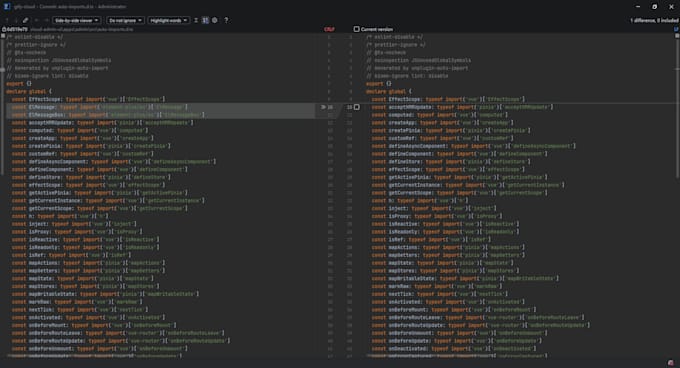Go to next difference arrow
Image resolution: width=680 pixels, height=368 pixels.
pos(16,20)
